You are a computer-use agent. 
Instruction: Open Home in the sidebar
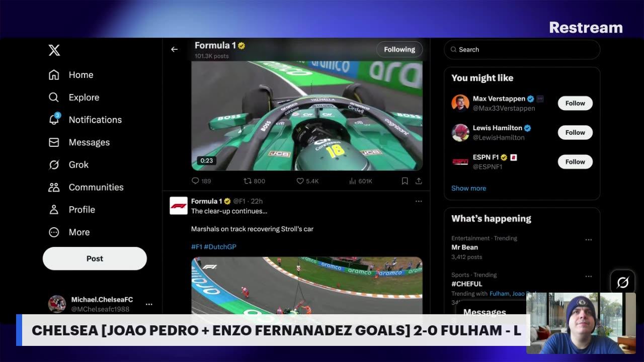71,75
